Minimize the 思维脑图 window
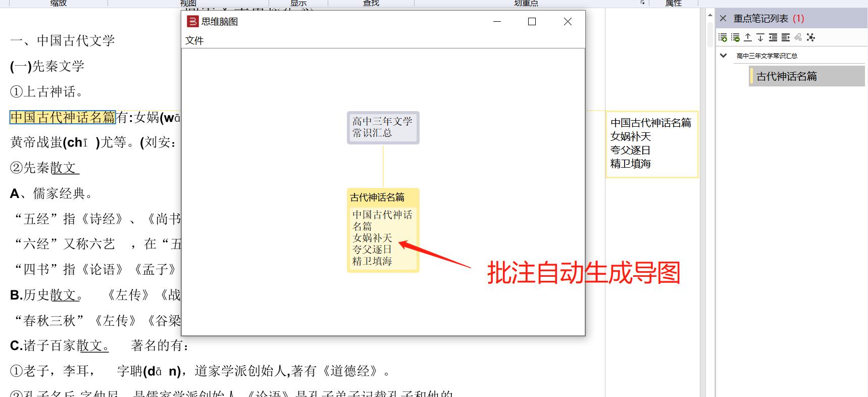 coord(497,21)
